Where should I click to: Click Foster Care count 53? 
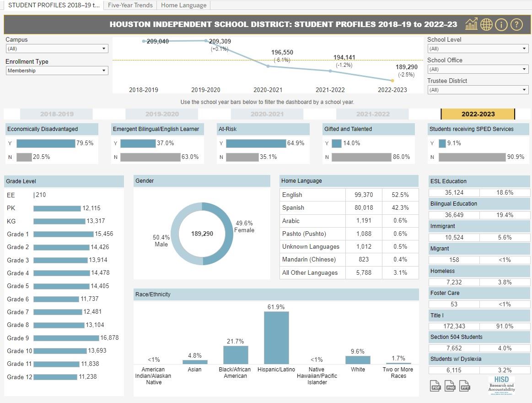click(454, 305)
